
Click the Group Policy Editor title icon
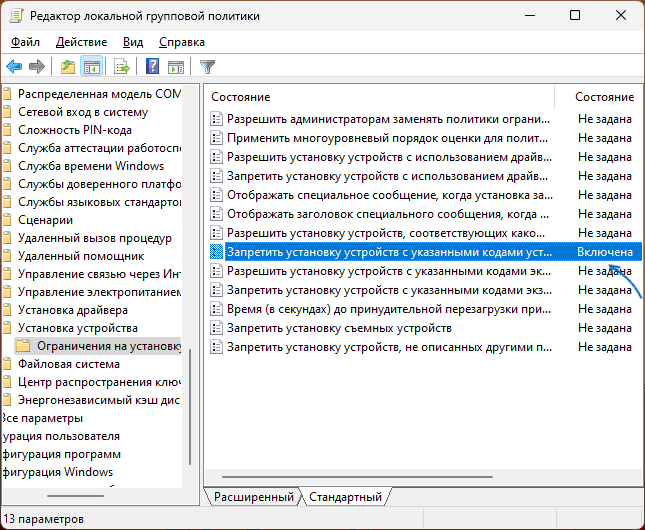pyautogui.click(x=16, y=16)
